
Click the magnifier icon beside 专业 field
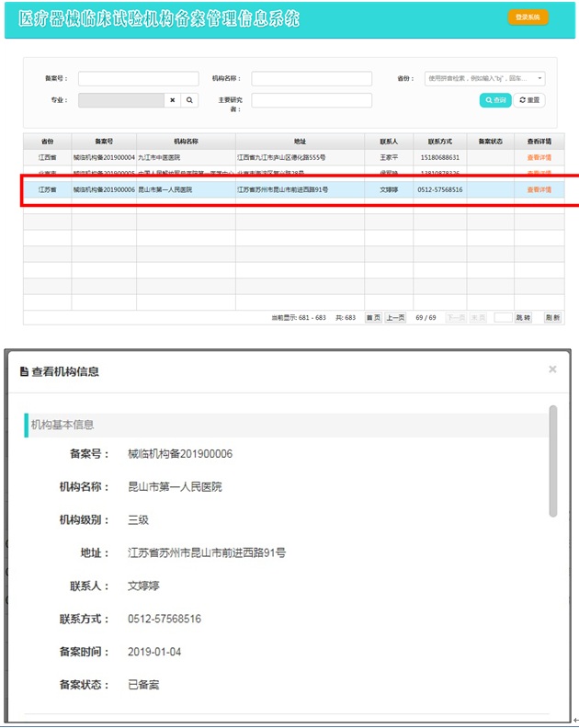(189, 100)
